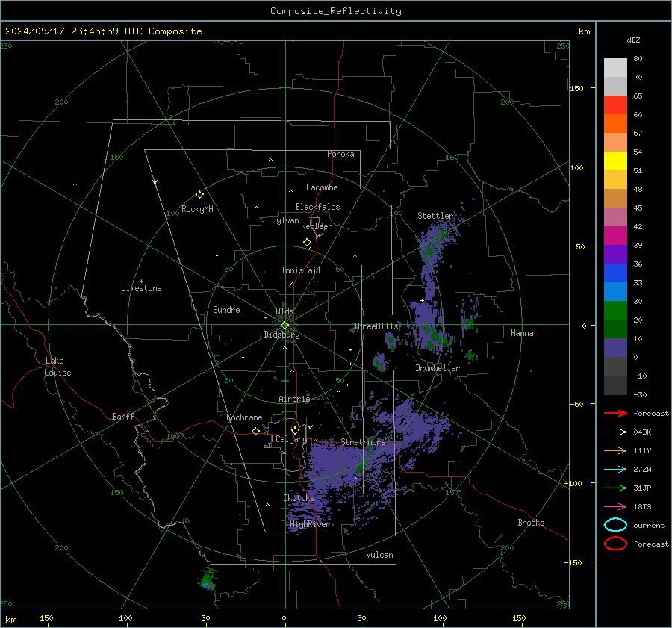Click the magenta 39 dBZ color swatch
Screen dimensions: 672x628
[x=615, y=236]
